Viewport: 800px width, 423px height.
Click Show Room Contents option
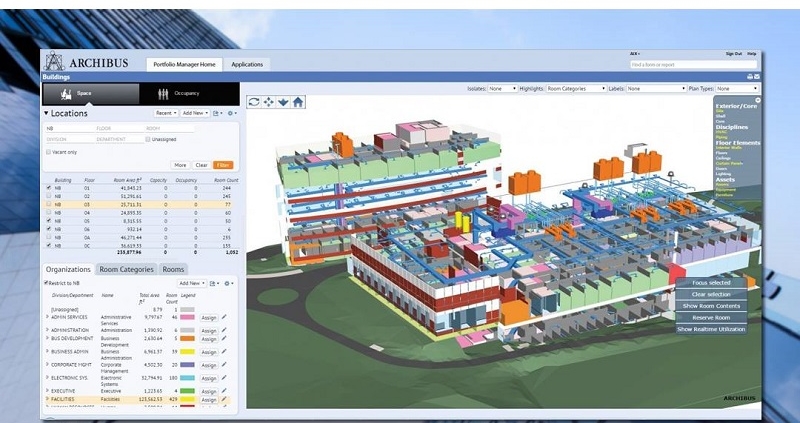711,306
